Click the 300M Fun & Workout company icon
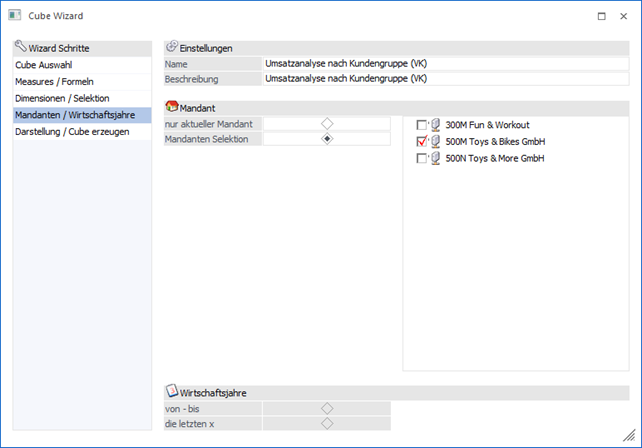642x448 pixels. pos(435,125)
